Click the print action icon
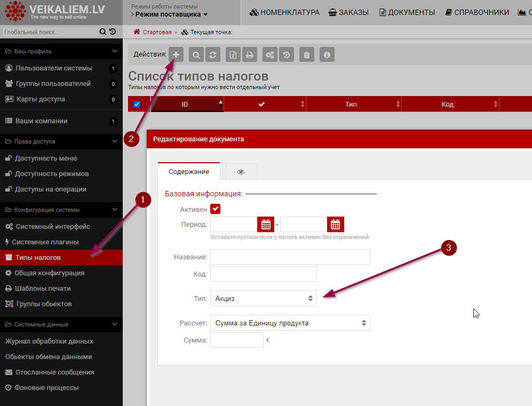532x406 pixels. 249,54
